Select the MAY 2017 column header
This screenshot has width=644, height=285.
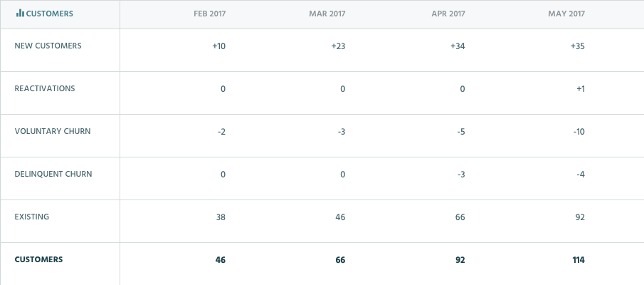coord(566,14)
